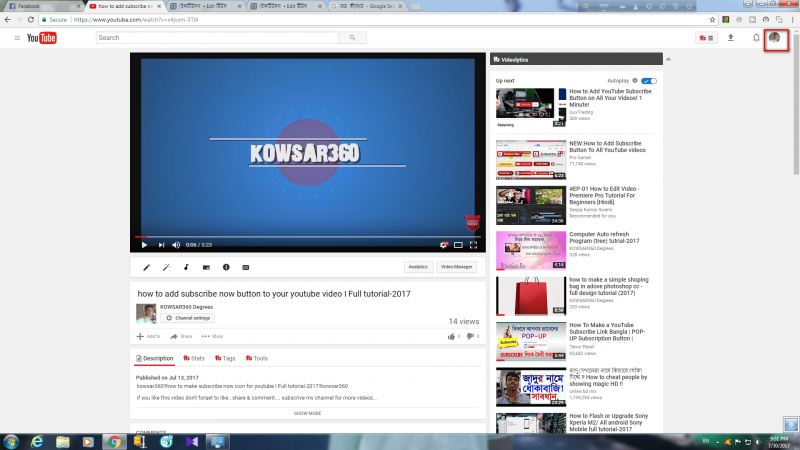800x450 pixels.
Task: Bookmark this page with the star
Action: pos(712,20)
